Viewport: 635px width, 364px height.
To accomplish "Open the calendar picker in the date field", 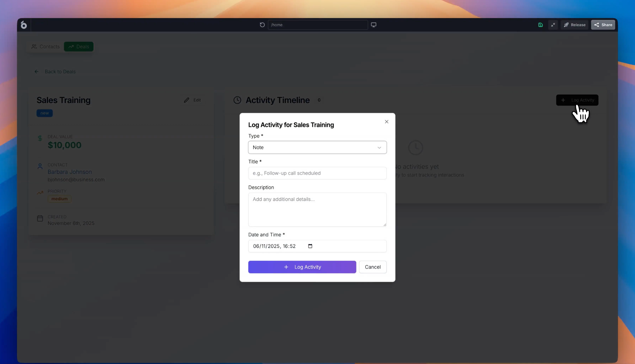I will tap(310, 246).
